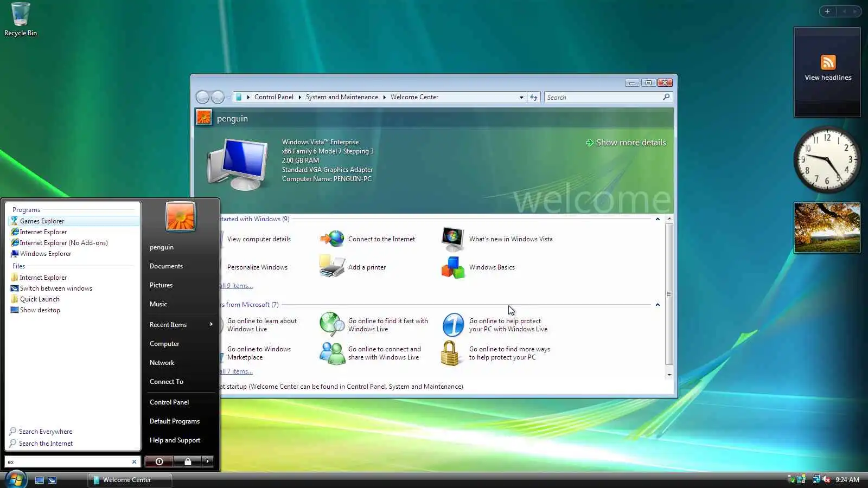Open the Quick Launch folder result
Image resolution: width=868 pixels, height=488 pixels.
pyautogui.click(x=35, y=299)
